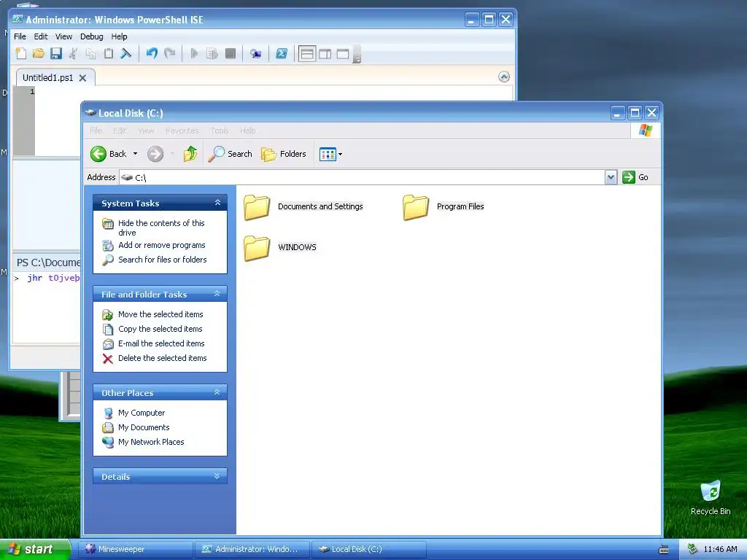Switch to Administrator: Windows PowerShell taskbar button
Image resolution: width=747 pixels, height=560 pixels.
tap(252, 550)
